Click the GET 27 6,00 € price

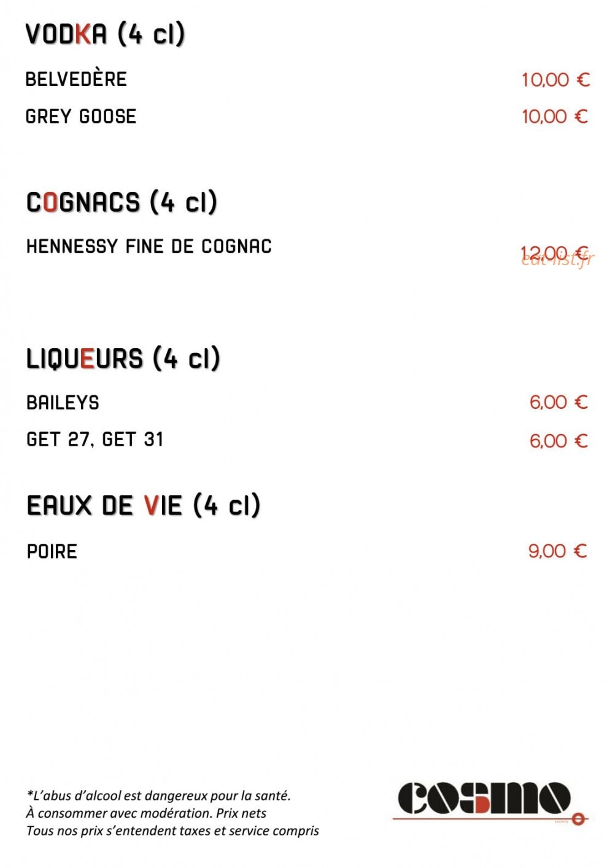[559, 441]
